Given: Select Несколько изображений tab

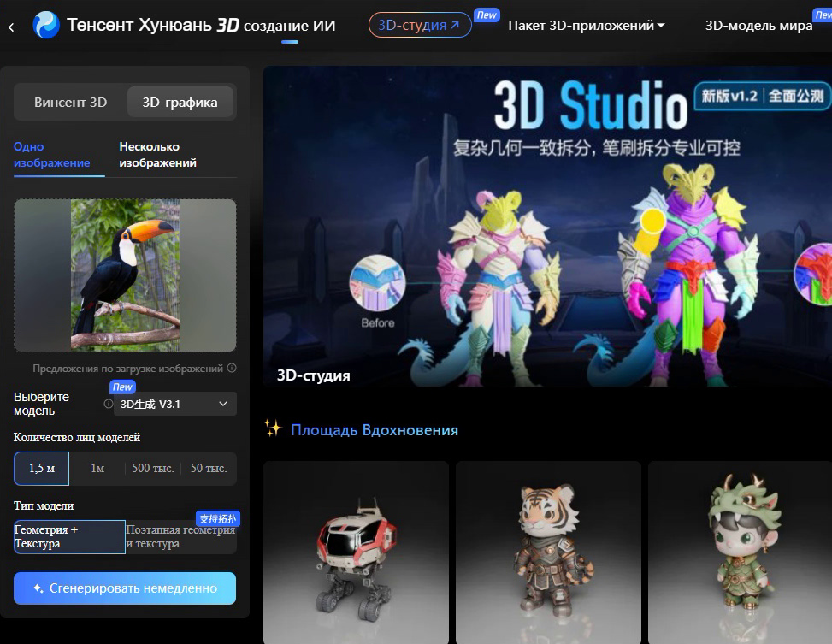Looking at the screenshot, I should [157, 155].
